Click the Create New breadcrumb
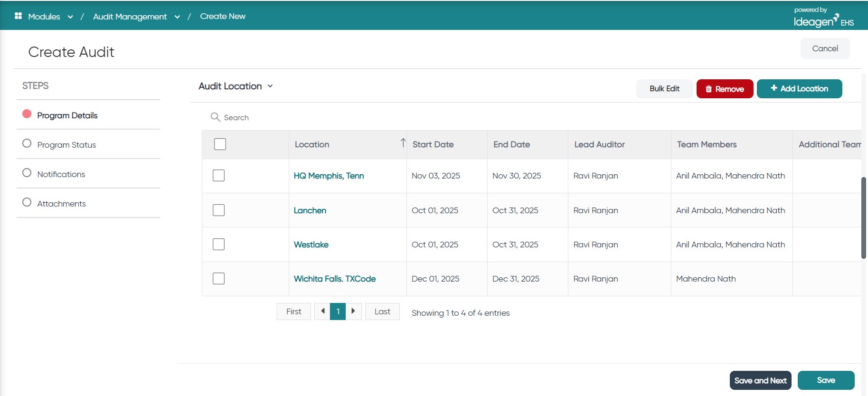The image size is (868, 396). point(223,16)
